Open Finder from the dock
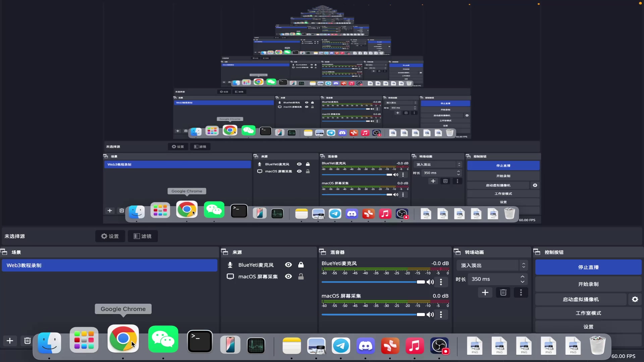 click(49, 343)
